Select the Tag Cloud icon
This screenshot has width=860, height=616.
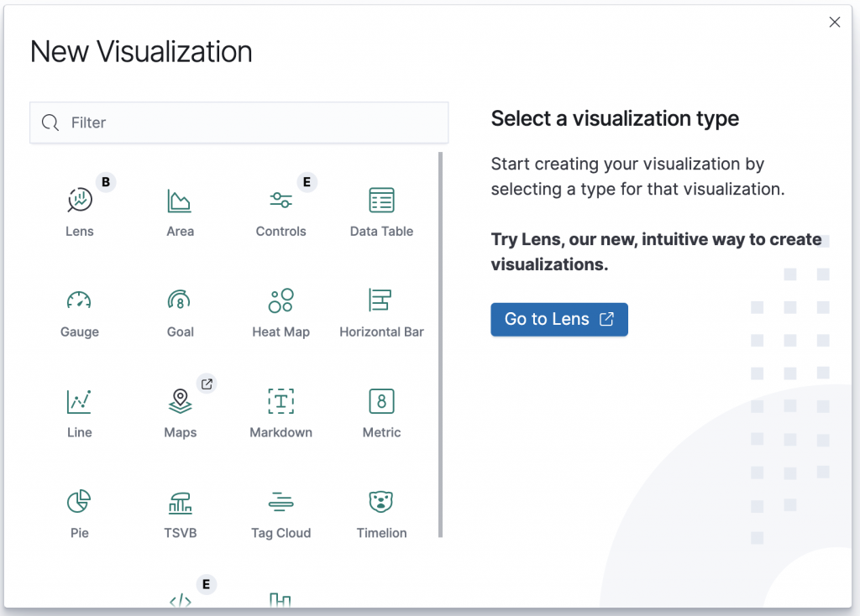[x=281, y=503]
